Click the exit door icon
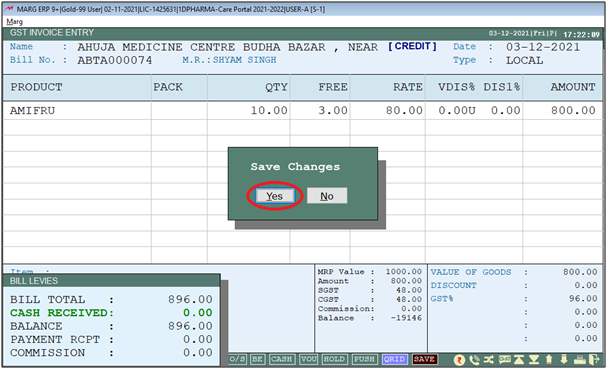This screenshot has height=369, width=608. [x=594, y=360]
